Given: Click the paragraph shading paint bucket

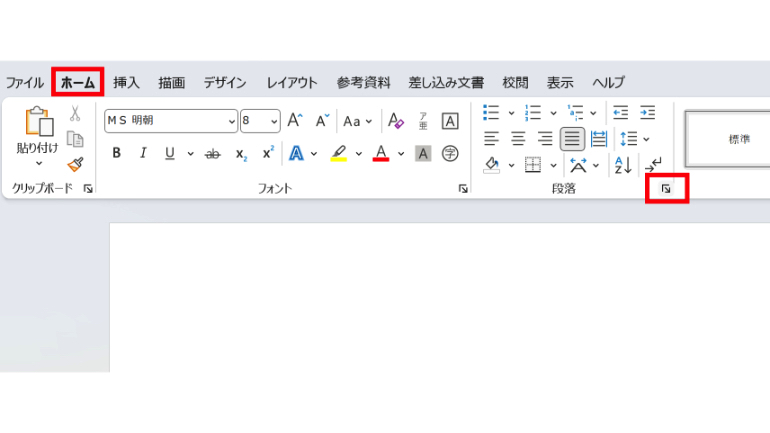Looking at the screenshot, I should (492, 165).
